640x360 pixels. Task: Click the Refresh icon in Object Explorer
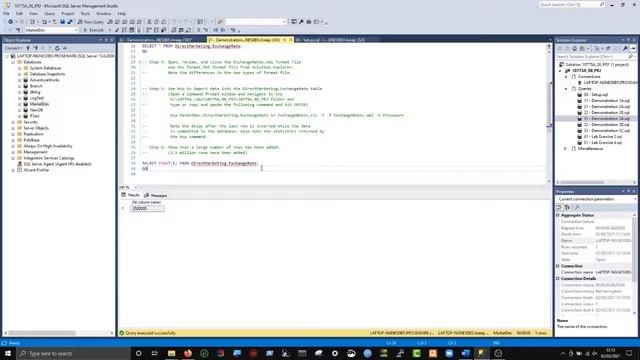(57, 48)
